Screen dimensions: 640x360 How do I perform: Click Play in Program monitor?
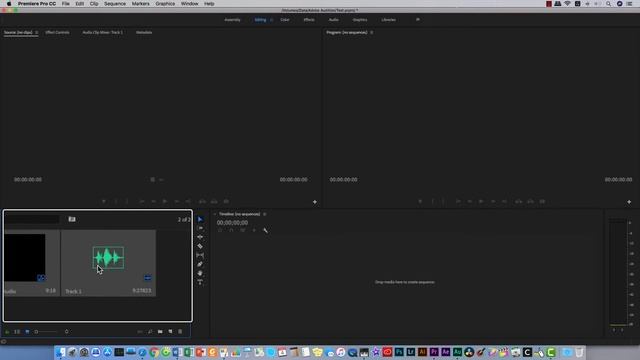coord(481,202)
